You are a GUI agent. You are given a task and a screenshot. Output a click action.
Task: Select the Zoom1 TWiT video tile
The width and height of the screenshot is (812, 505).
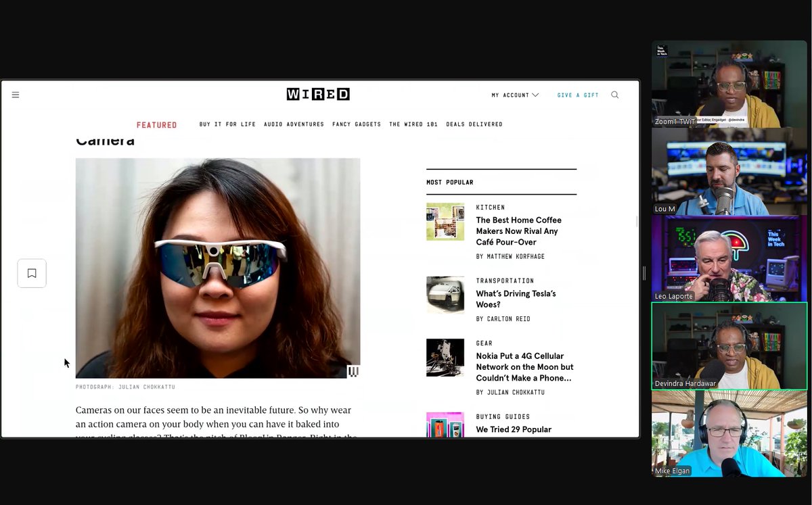pyautogui.click(x=729, y=84)
